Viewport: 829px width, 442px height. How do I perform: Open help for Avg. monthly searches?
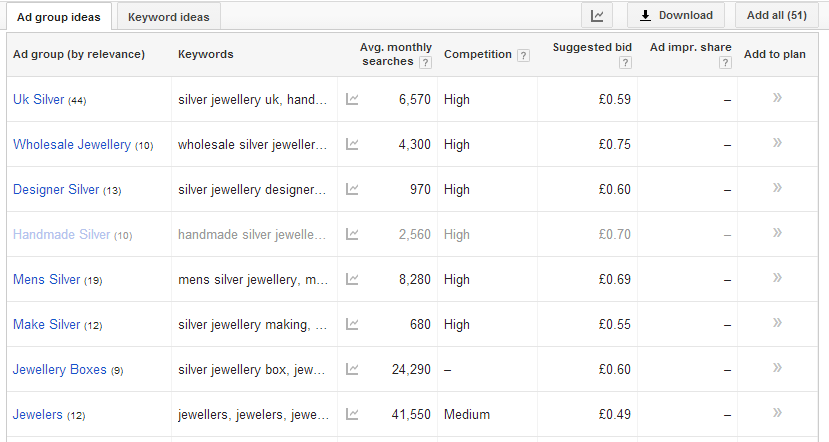426,62
